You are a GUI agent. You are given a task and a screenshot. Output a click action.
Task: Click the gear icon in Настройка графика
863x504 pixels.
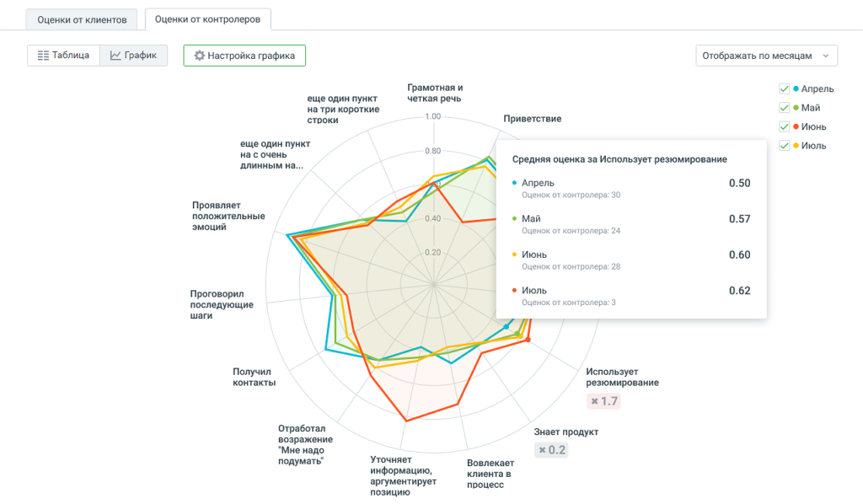tap(200, 56)
